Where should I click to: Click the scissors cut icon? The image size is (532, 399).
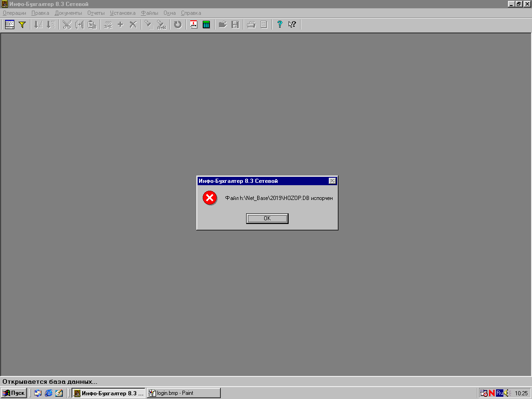click(x=67, y=24)
